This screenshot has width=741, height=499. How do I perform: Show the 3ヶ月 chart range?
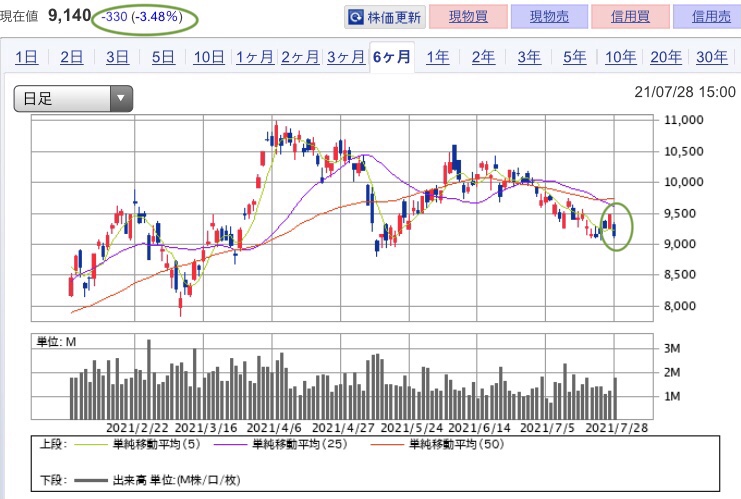point(345,57)
